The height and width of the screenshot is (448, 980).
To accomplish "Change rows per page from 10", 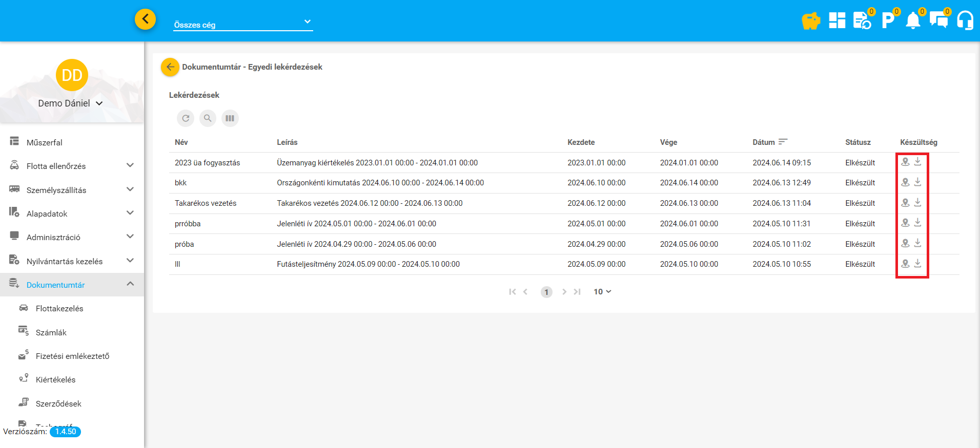I will (x=602, y=292).
